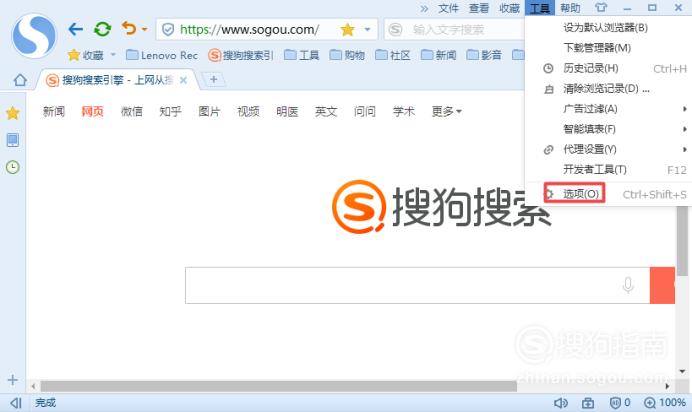Go to 知乎 search category
This screenshot has height=412, width=692.
pos(170,112)
